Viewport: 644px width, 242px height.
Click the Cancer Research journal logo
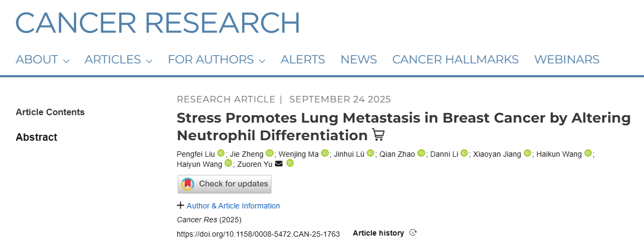coord(158,22)
